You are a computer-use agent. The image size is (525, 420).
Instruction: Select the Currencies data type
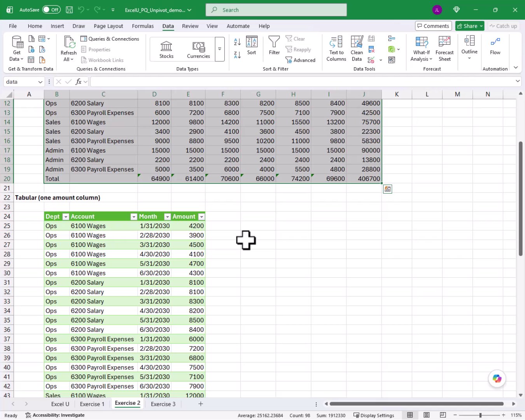[198, 49]
